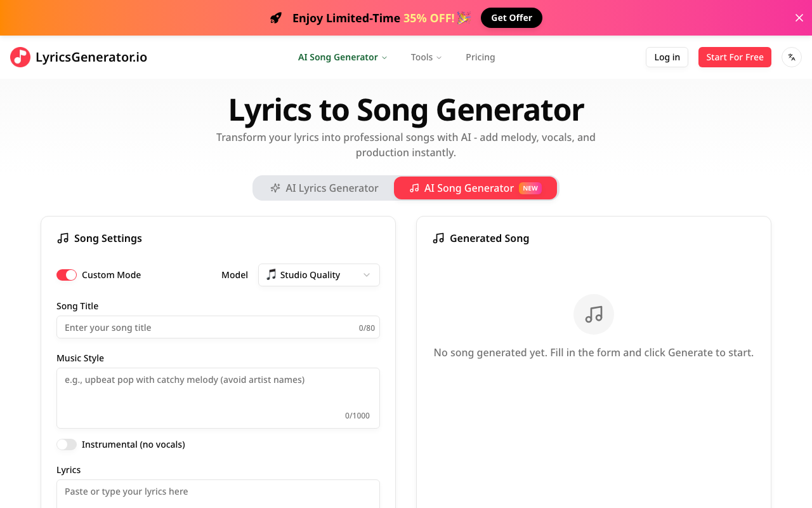Enable the Instrumental (no vocals) switch
Screen dimensions: 812x508
67,444
